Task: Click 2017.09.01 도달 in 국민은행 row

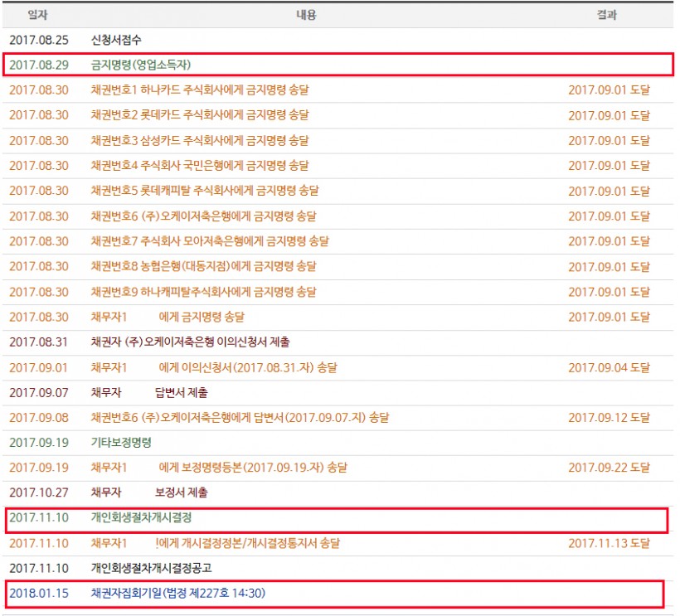Action: pos(609,166)
